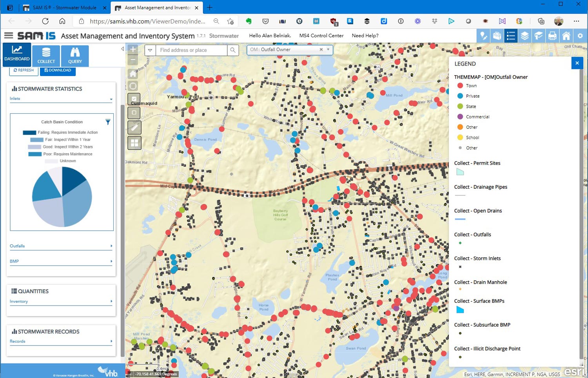Open the toolbox icon in header
Image resolution: width=588 pixels, height=378 pixels.
point(497,36)
